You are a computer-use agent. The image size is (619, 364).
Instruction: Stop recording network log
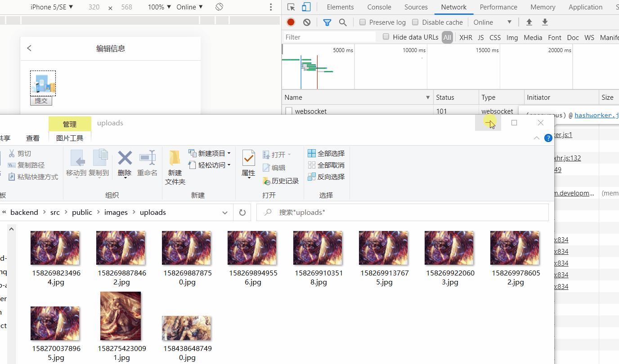tap(291, 22)
